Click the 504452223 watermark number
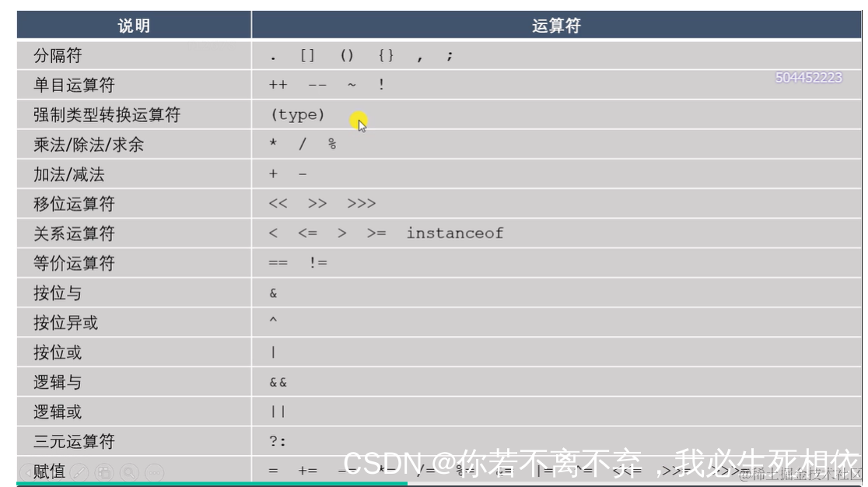The image size is (868, 487). point(807,79)
